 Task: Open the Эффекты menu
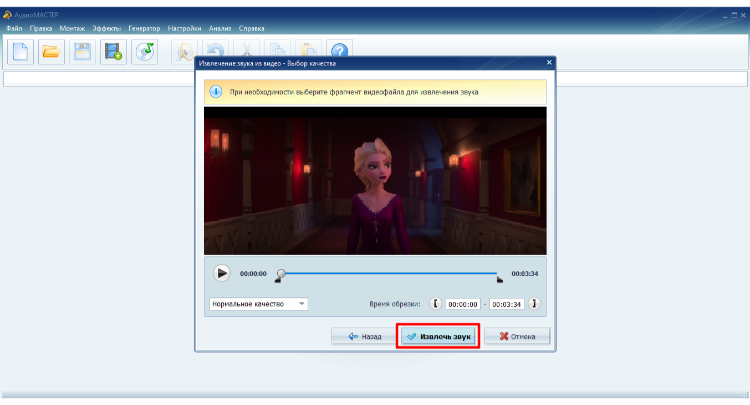pyautogui.click(x=107, y=29)
